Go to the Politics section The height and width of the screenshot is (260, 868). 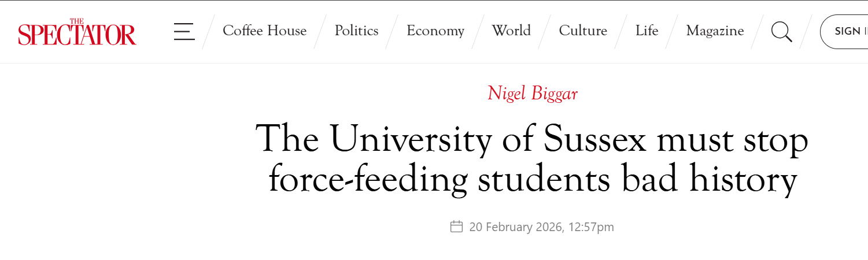(x=356, y=31)
